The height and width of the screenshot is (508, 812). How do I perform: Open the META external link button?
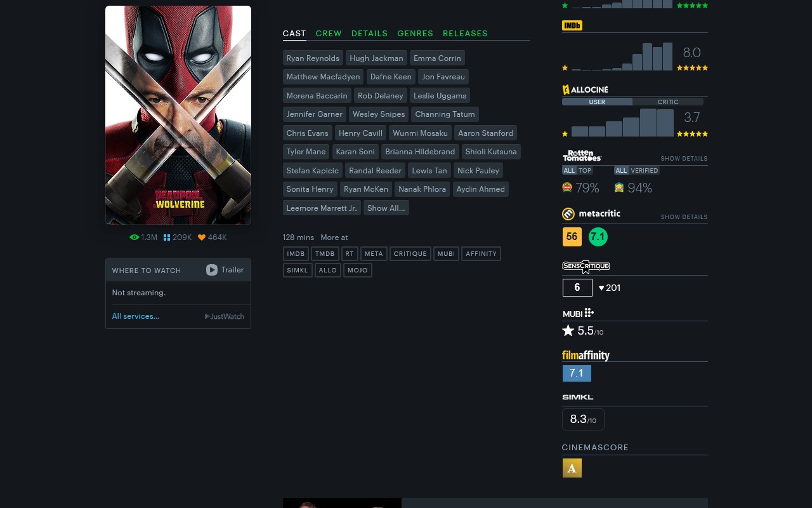coord(374,253)
